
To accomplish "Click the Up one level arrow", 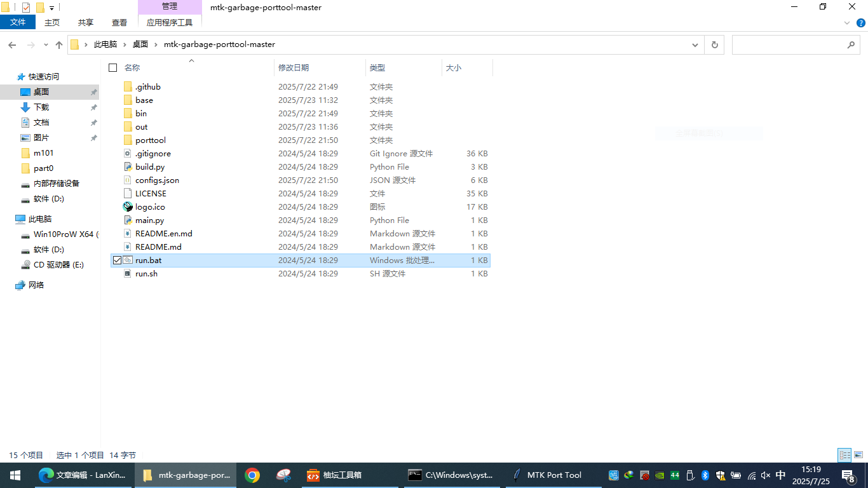I will (x=59, y=45).
